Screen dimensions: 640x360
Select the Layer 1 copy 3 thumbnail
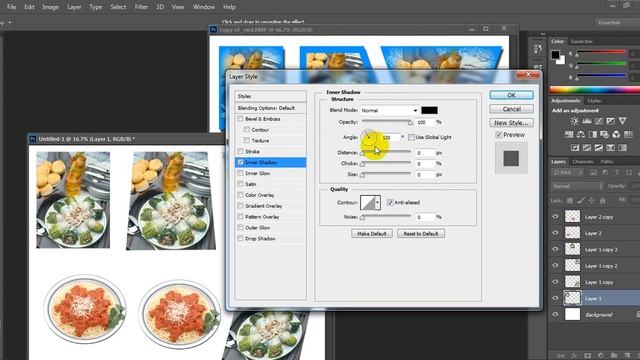[572, 249]
